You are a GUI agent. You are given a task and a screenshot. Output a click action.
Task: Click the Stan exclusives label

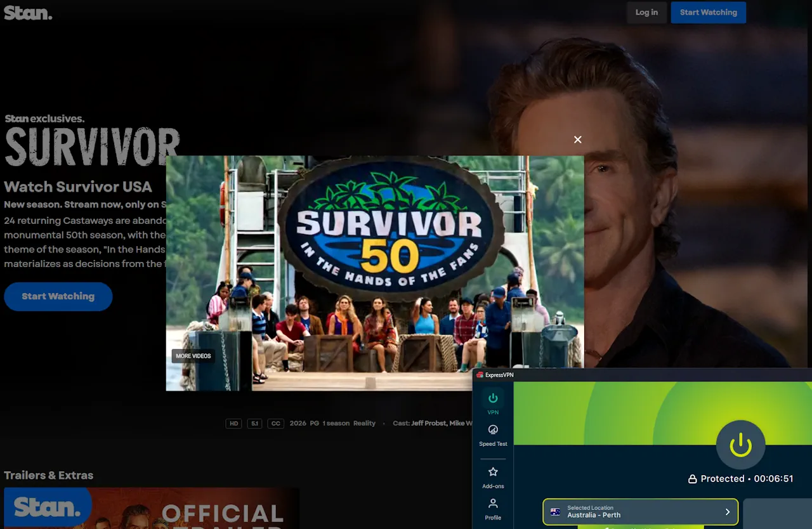44,119
